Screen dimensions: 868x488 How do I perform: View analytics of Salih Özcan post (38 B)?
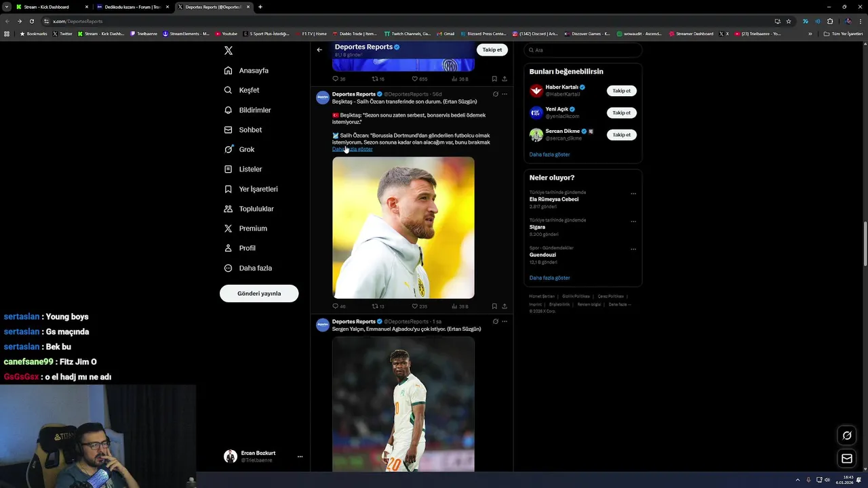(x=460, y=306)
